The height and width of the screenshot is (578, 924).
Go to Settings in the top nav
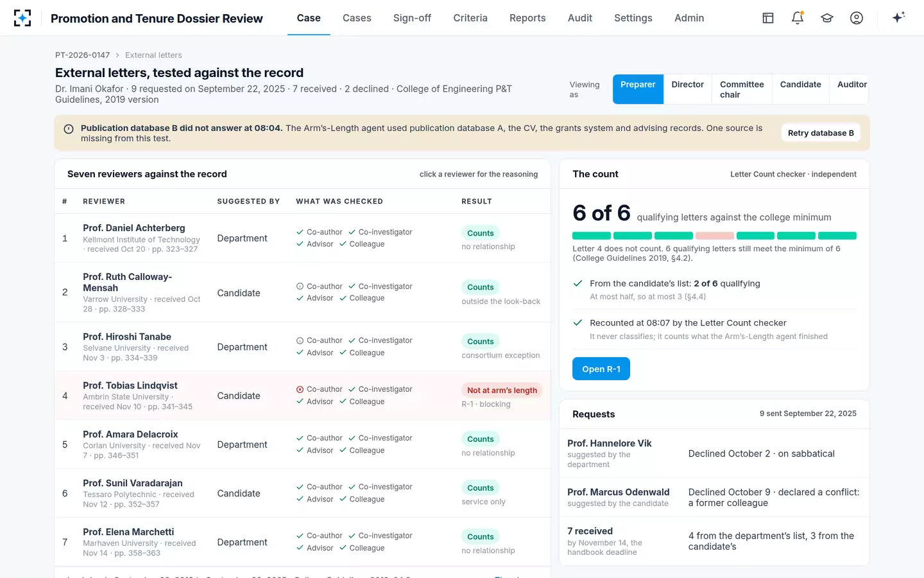point(633,18)
